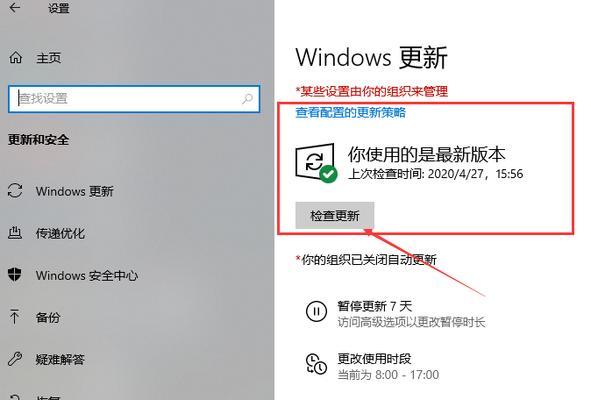Click the 备份 upload arrow icon
This screenshot has width=591, height=400.
tap(15, 317)
